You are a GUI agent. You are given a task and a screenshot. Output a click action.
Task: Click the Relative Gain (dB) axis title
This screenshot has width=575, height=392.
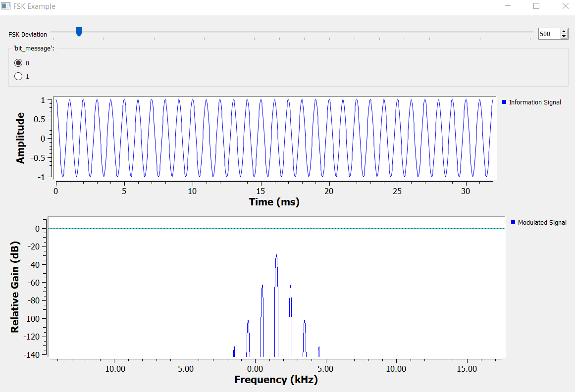15,287
